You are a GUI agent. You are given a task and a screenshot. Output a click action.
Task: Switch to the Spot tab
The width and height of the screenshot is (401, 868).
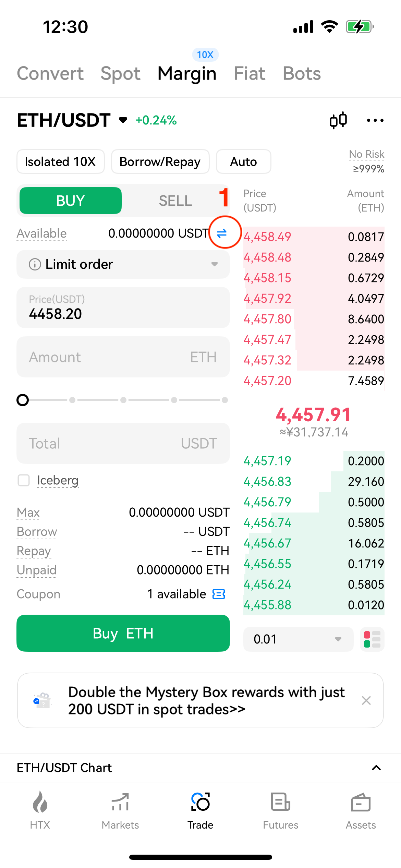[120, 74]
